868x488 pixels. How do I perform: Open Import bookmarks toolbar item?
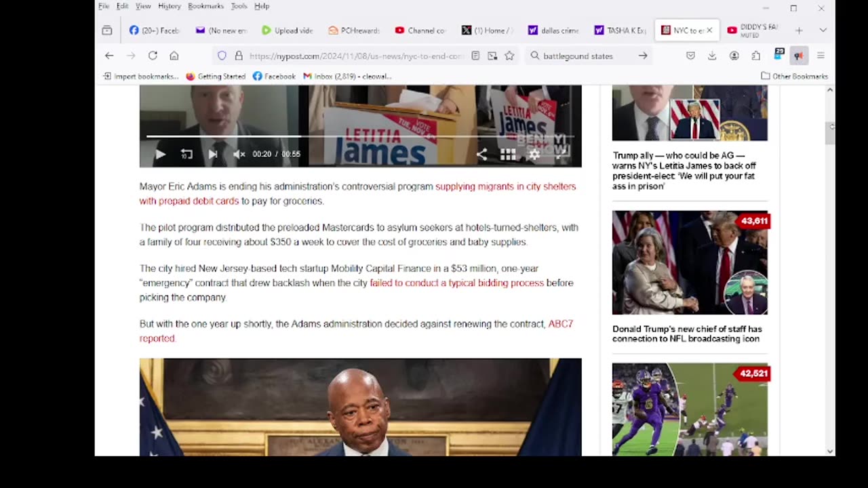click(140, 76)
